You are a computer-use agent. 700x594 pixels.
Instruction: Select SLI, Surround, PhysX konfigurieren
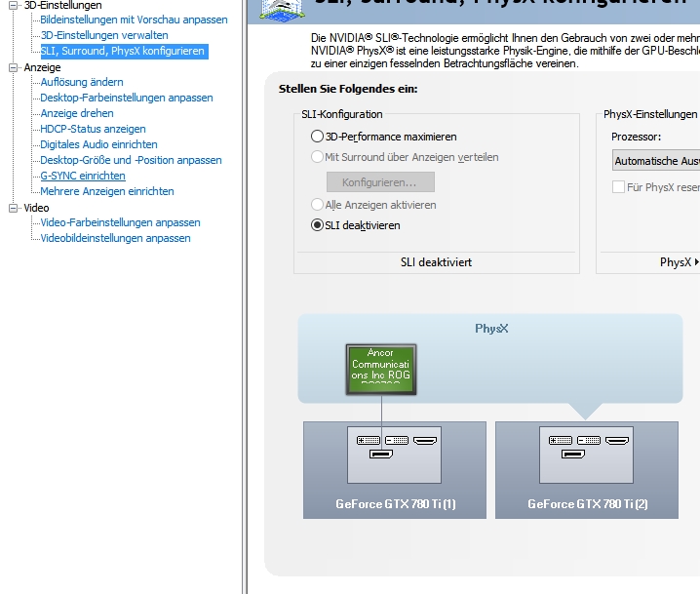tap(123, 51)
